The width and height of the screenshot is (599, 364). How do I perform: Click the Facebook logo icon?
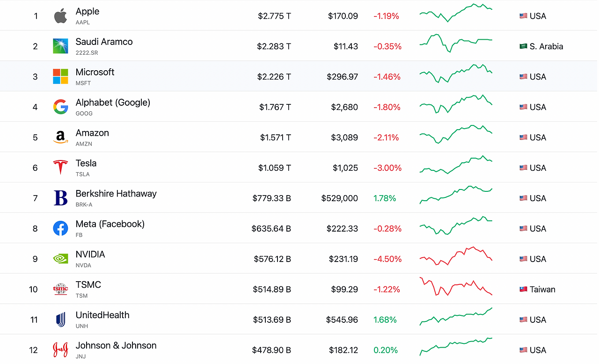60,228
